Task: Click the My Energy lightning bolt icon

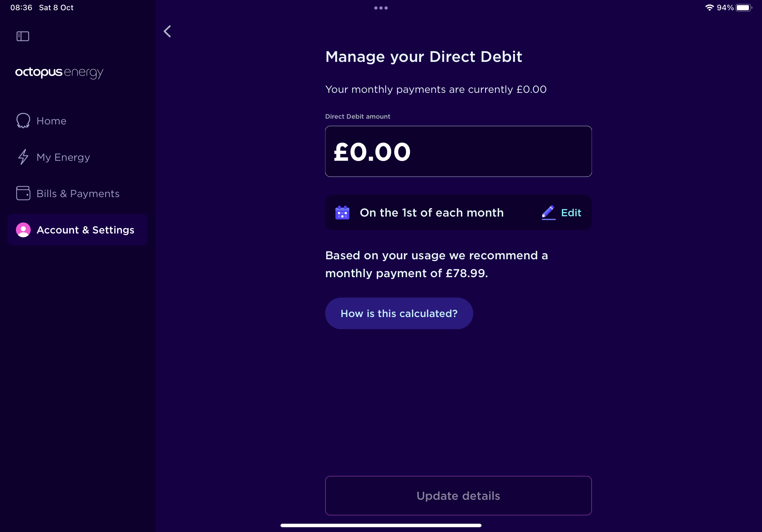Action: (23, 157)
